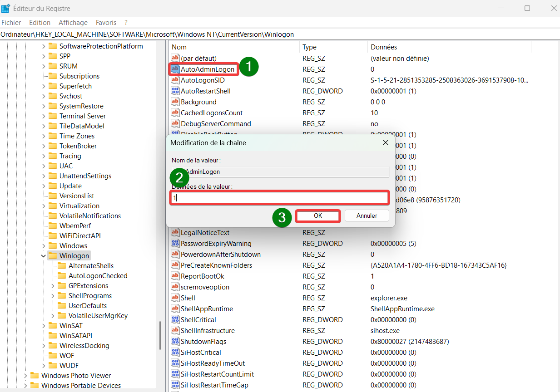Image resolution: width=560 pixels, height=392 pixels.
Task: Collapse the Winlogon tree node
Action: (44, 256)
